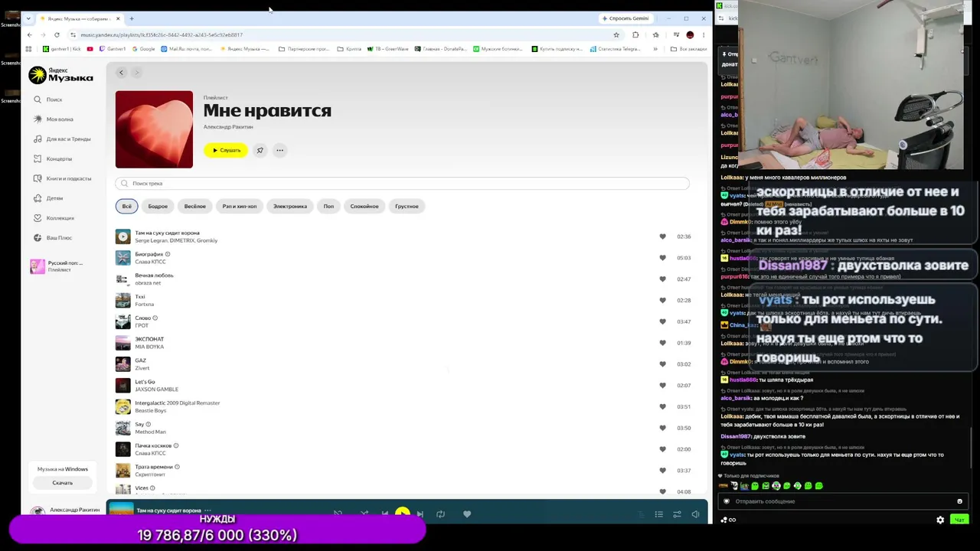Toggle repeat mode in the player

click(440, 514)
